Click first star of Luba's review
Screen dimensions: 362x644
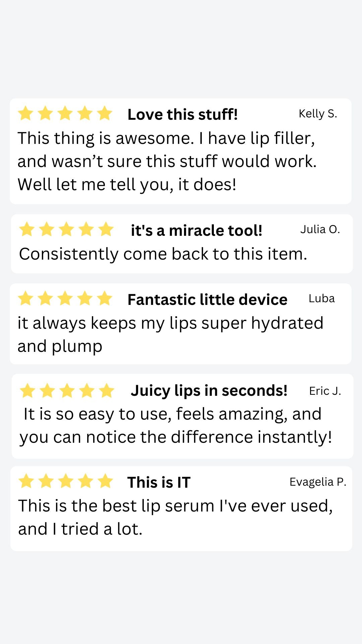pos(25,299)
